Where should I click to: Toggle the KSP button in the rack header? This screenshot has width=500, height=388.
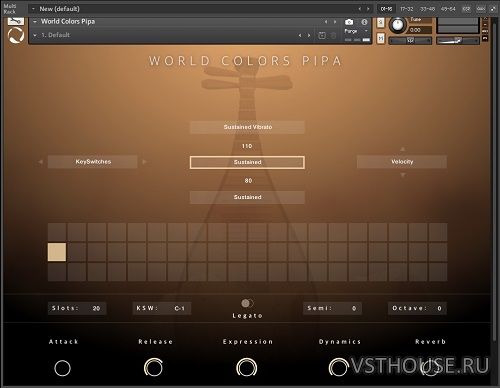pyautogui.click(x=466, y=9)
